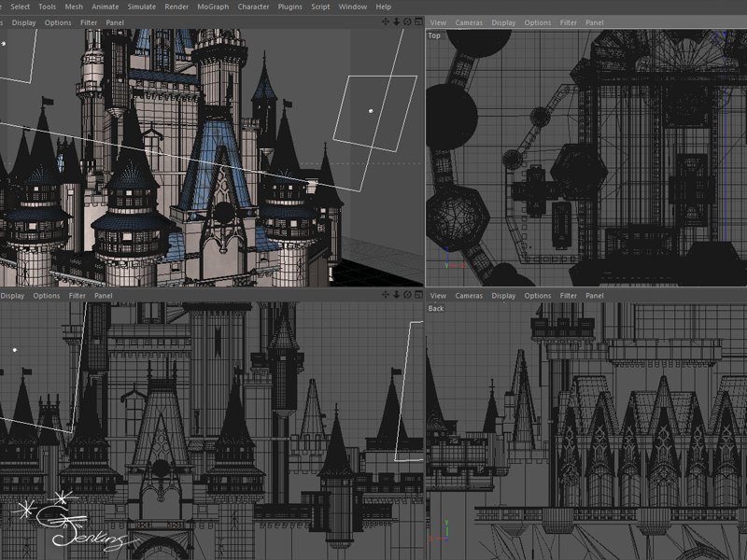Open the MoGraph menu

(x=213, y=7)
